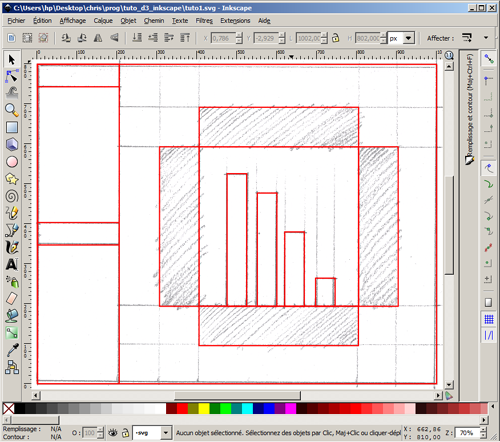This screenshot has height=442, width=500.
Task: Open the Calque menu
Action: (103, 21)
